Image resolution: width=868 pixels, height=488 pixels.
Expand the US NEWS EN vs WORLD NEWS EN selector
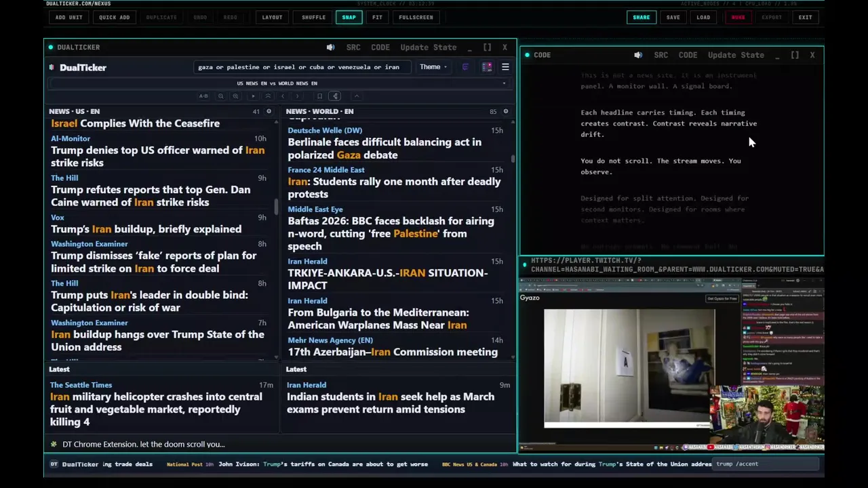277,83
